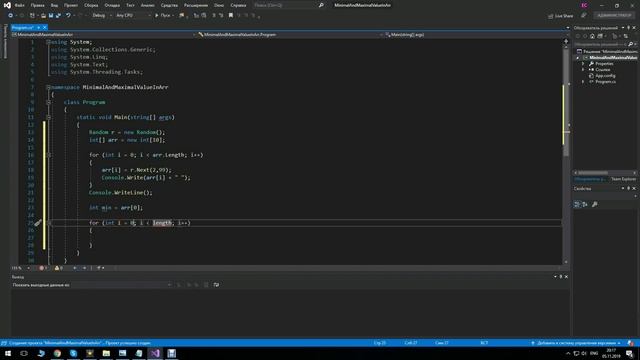
Task: Click the Navigate Backward toolbar icon
Action: coord(11,16)
